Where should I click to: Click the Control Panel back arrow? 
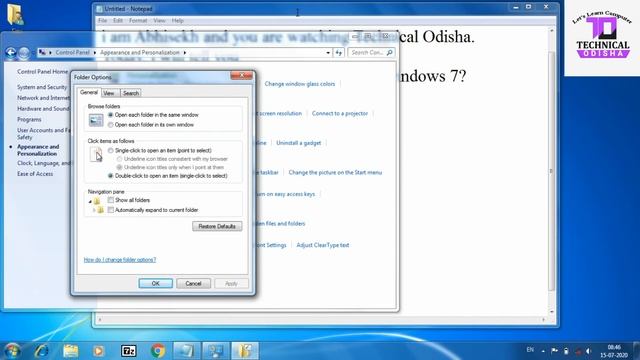click(x=11, y=53)
